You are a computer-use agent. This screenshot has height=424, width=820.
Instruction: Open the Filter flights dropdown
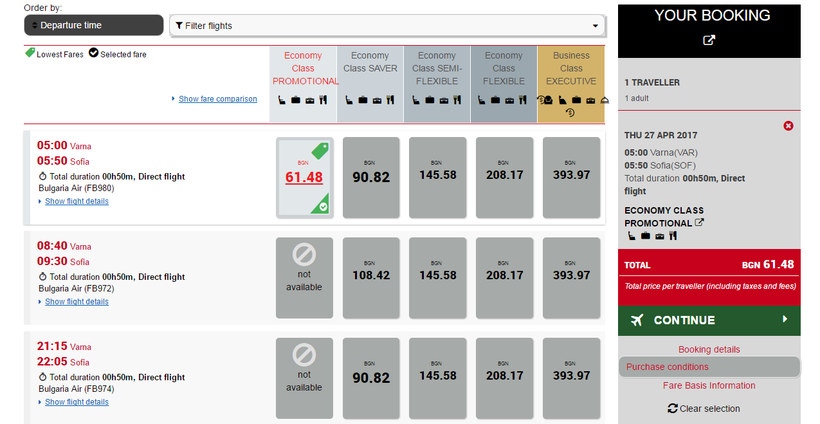[x=386, y=25]
